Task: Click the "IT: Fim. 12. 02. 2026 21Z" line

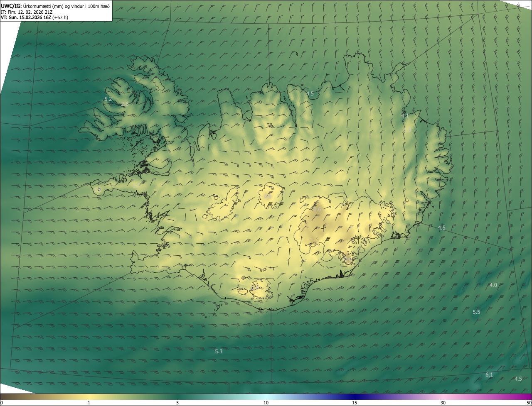Action: [x=27, y=12]
